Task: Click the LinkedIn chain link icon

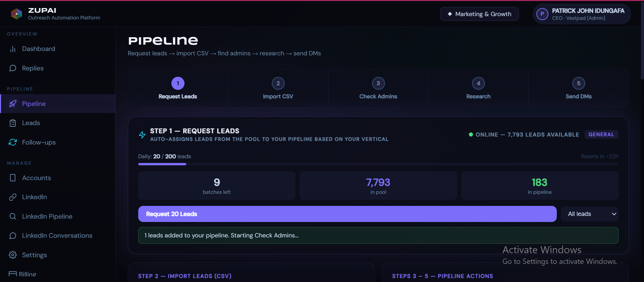Action: click(13, 197)
